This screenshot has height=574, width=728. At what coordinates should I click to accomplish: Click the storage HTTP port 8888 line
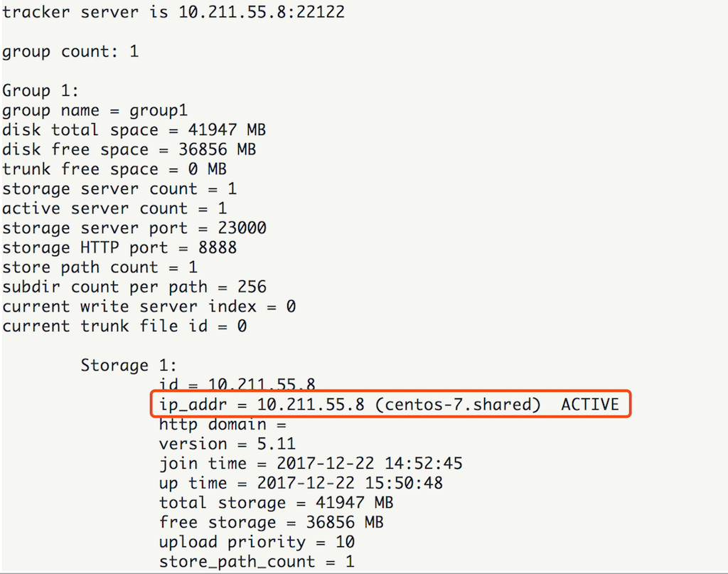point(119,248)
